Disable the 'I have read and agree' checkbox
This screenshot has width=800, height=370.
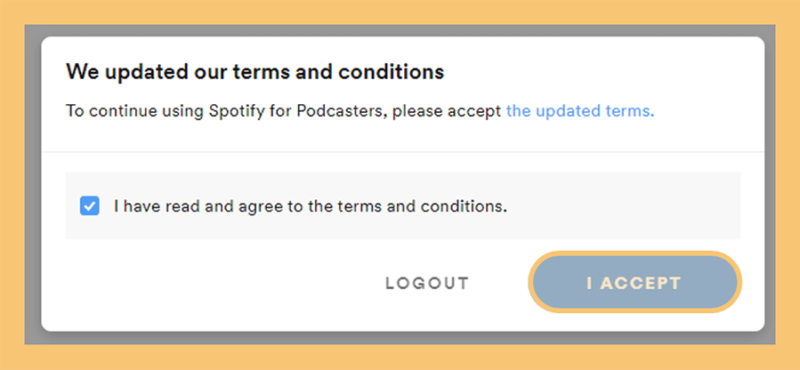tap(90, 206)
